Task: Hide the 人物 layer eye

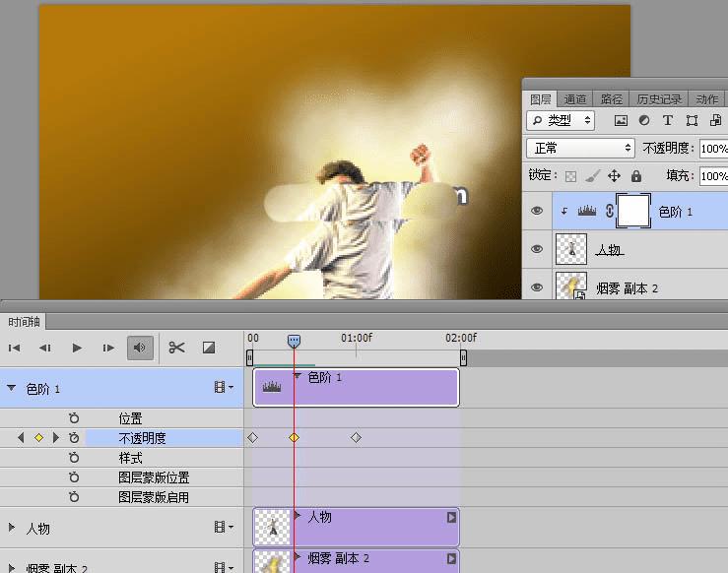Action: point(537,249)
